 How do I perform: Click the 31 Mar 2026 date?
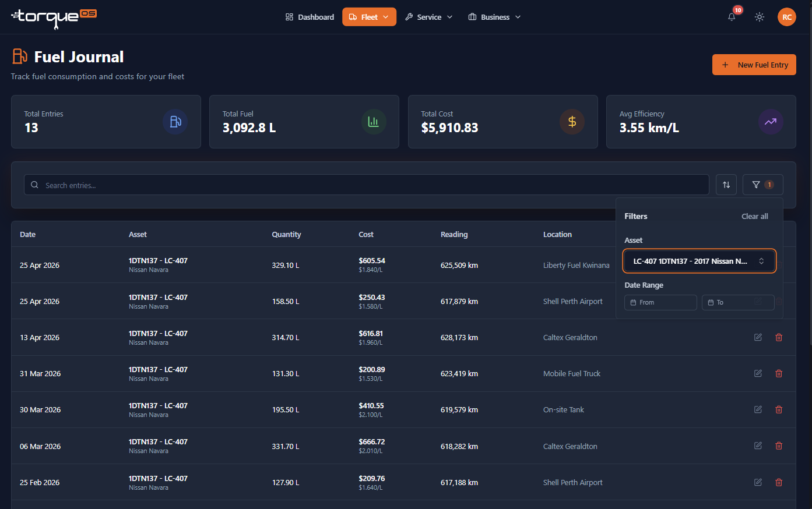40,373
